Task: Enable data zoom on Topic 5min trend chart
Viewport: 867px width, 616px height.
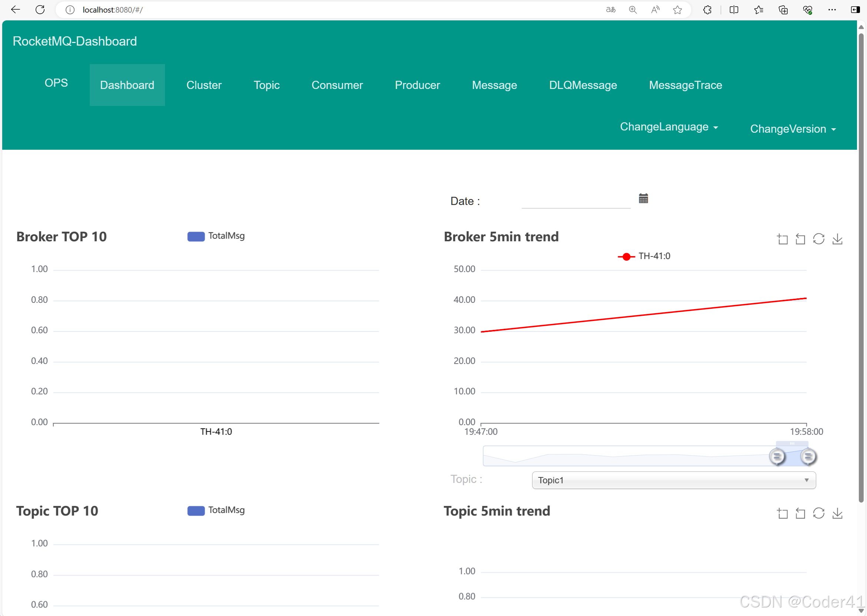Action: [x=782, y=513]
